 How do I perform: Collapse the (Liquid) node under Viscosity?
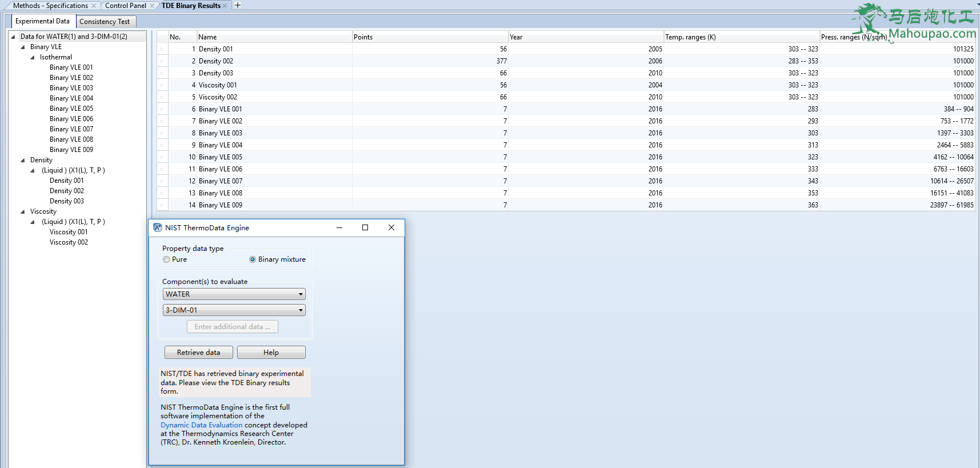click(x=33, y=222)
